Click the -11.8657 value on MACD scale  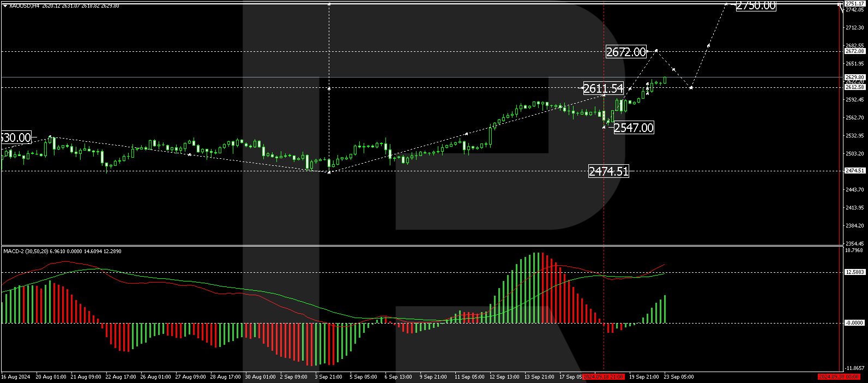tap(855, 368)
